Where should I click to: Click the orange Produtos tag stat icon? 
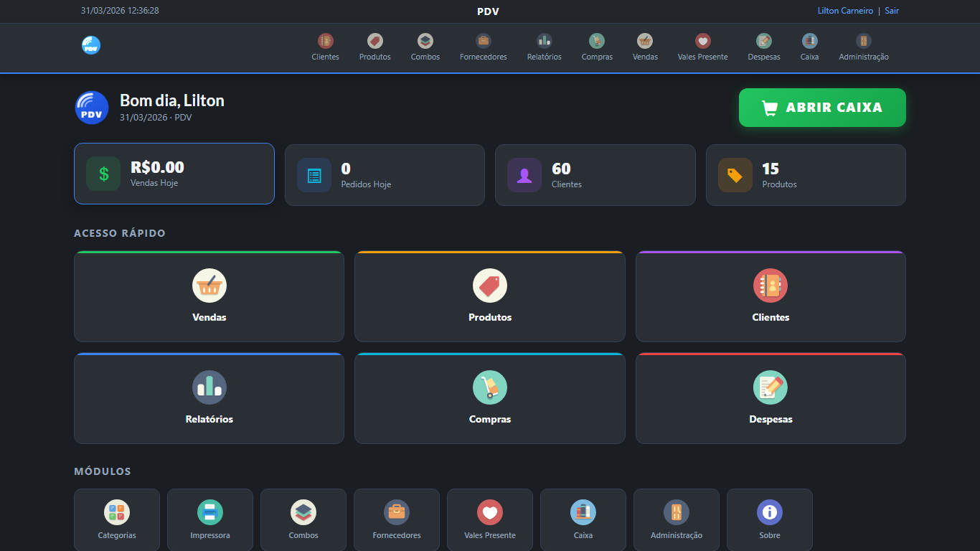coord(735,175)
